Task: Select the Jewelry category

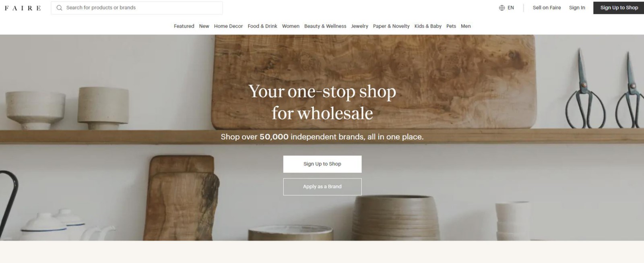Action: [x=359, y=26]
